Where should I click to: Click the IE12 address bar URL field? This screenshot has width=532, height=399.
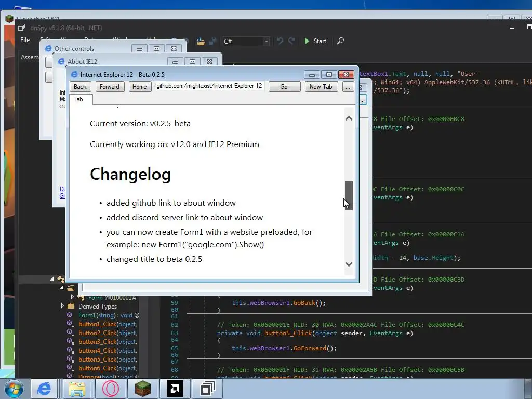[x=209, y=86]
